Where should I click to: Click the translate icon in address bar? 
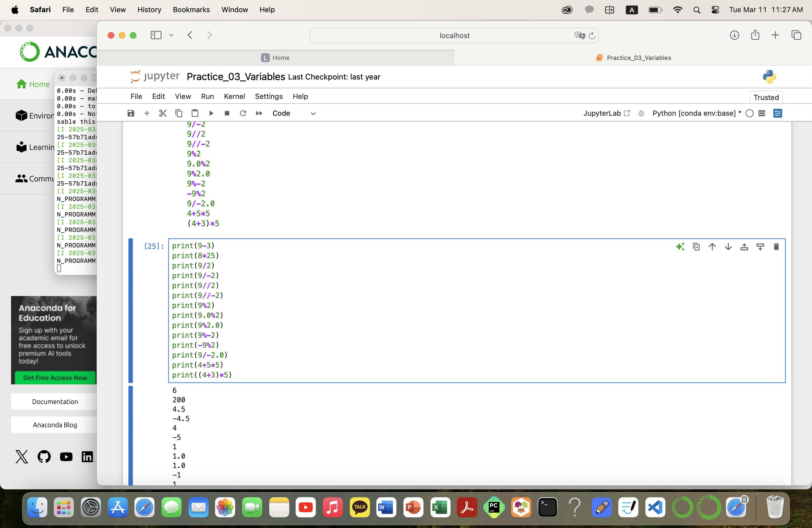(x=579, y=35)
